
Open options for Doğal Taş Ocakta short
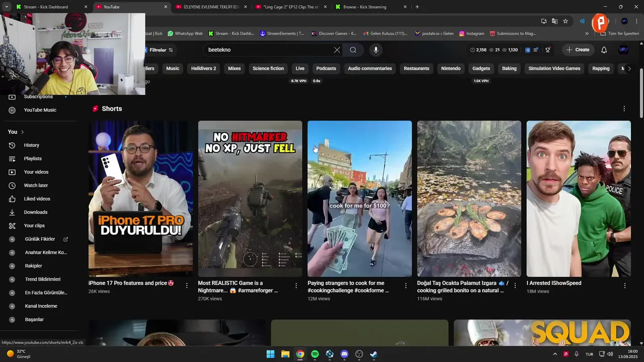click(x=515, y=286)
